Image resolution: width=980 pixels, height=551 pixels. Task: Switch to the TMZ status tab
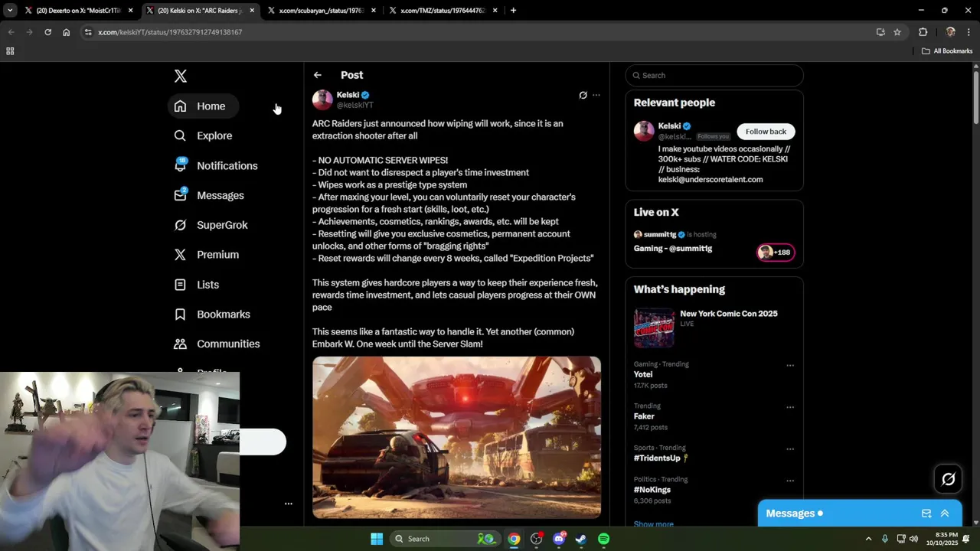(x=443, y=11)
